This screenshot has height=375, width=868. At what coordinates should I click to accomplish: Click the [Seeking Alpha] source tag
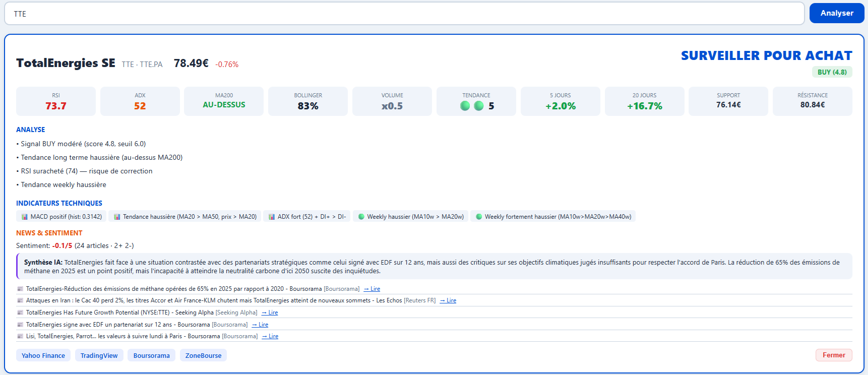pyautogui.click(x=237, y=312)
